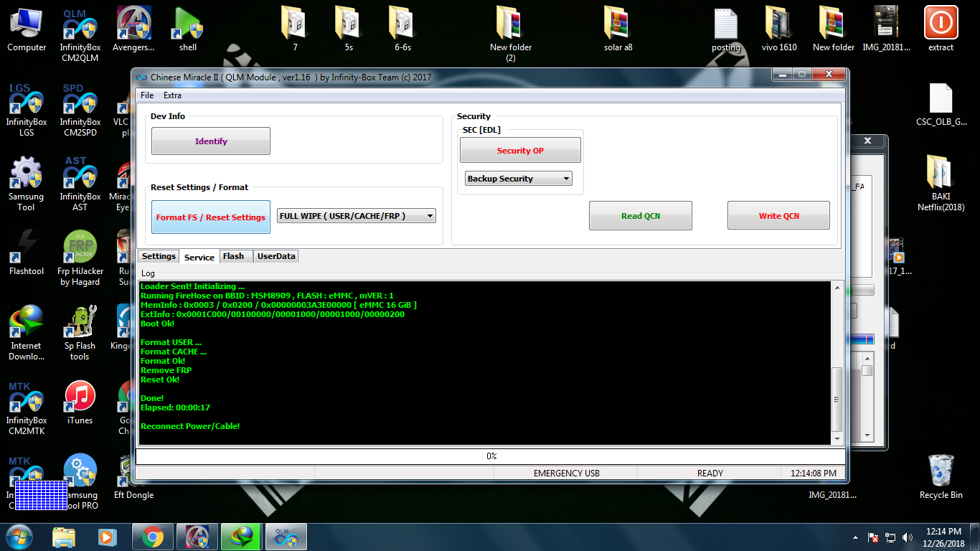980x551 pixels.
Task: Open the folder named 5s
Action: tap(349, 29)
